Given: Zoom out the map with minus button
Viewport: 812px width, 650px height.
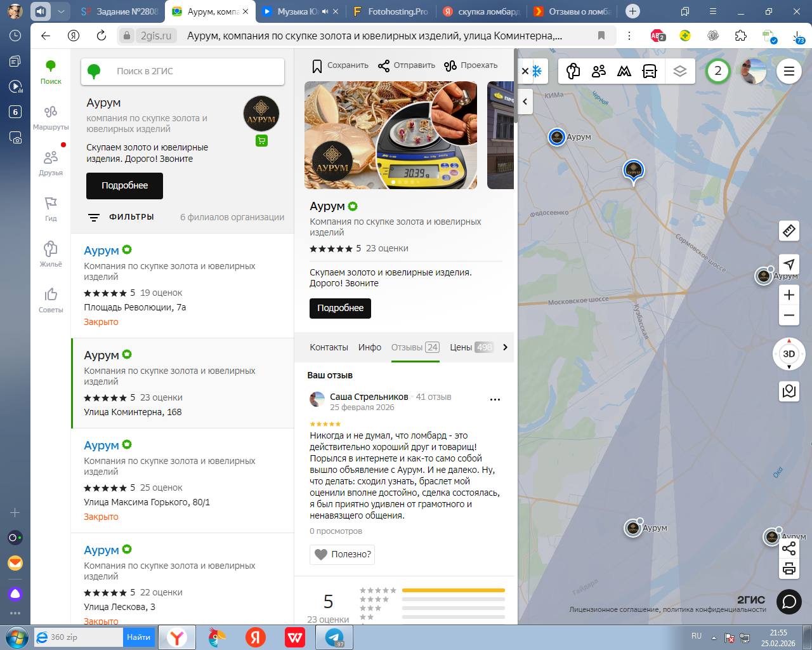Looking at the screenshot, I should (x=789, y=315).
